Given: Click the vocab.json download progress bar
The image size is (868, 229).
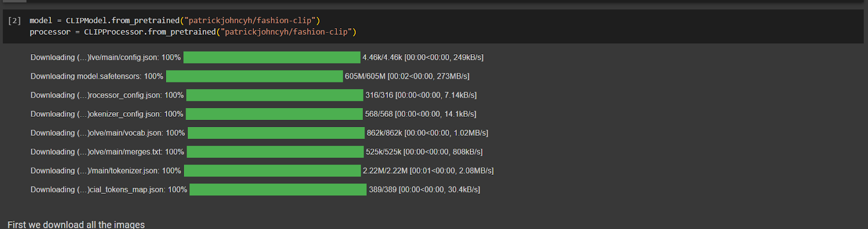Looking at the screenshot, I should [x=276, y=133].
